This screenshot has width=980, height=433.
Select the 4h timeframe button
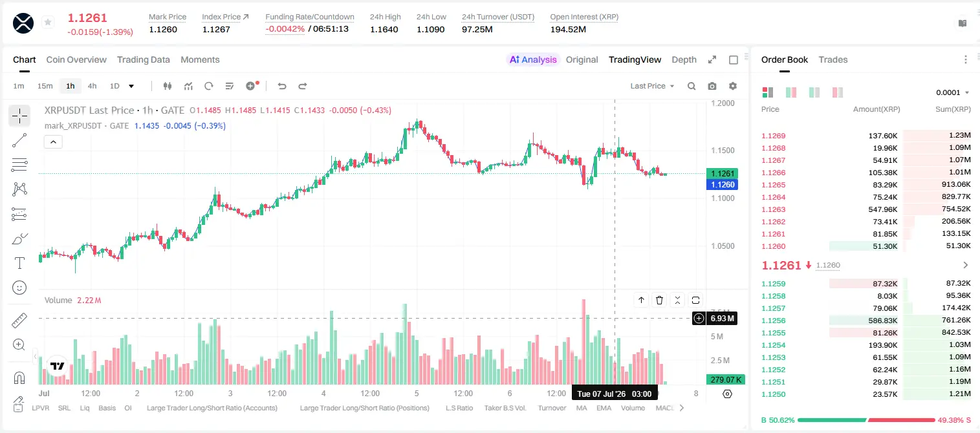pyautogui.click(x=92, y=86)
